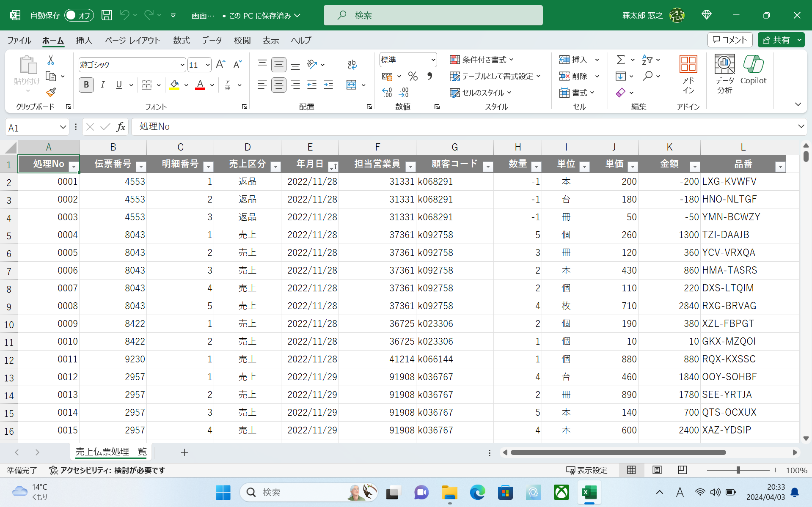Screen dimensions: 812x507
Task: Switch to the データ ribbon tab
Action: [x=212, y=40]
